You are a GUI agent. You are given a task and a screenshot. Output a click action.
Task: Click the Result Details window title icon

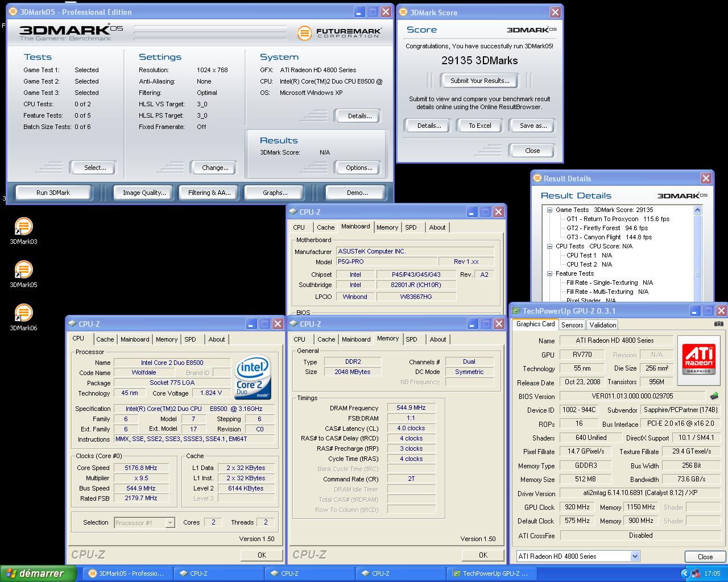pyautogui.click(x=537, y=178)
